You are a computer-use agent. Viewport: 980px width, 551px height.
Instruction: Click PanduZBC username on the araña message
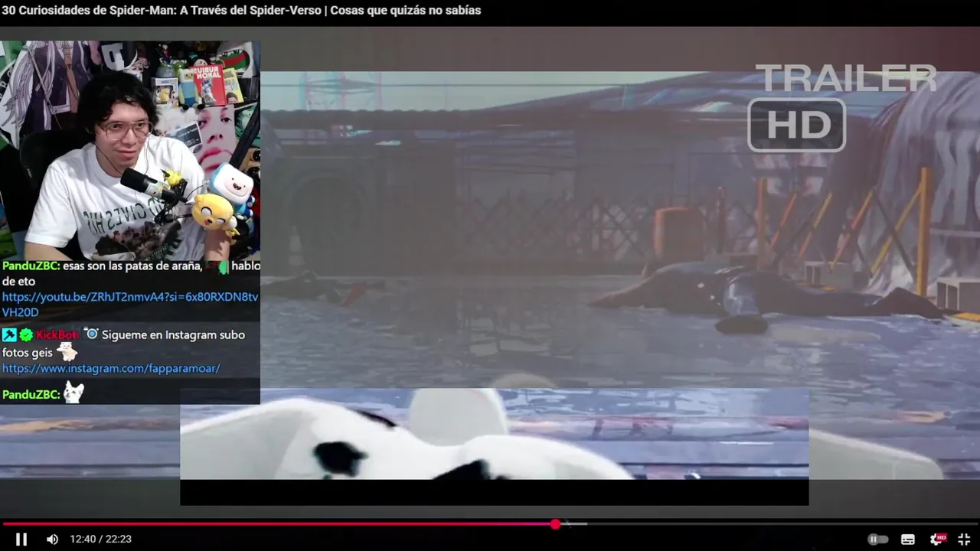click(31, 266)
